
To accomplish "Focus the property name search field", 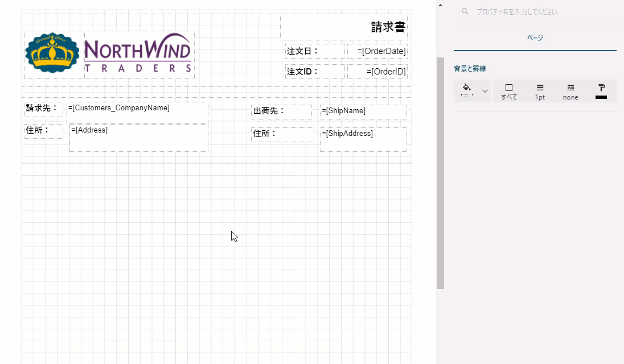I will [x=541, y=11].
